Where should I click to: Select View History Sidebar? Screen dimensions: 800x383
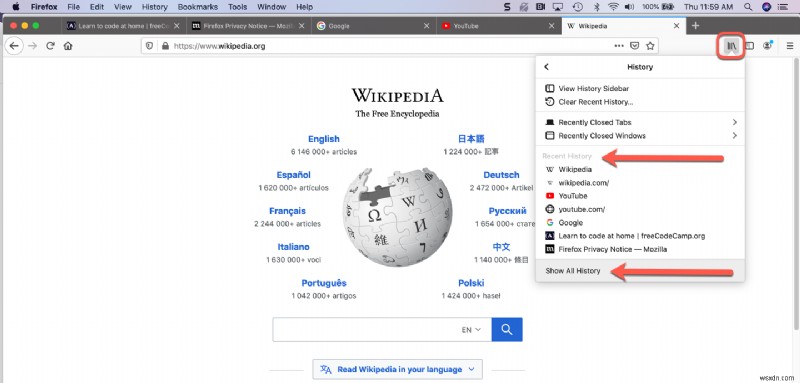pos(640,88)
